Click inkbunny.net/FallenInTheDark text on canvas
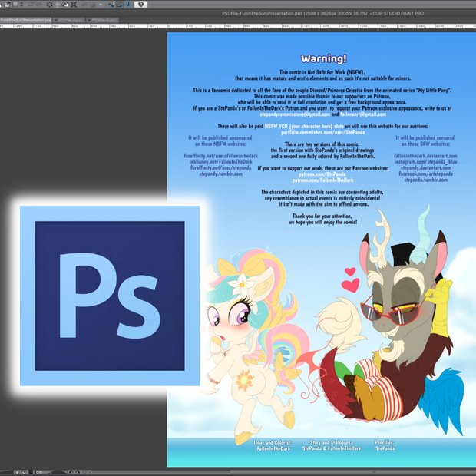The width and height of the screenshot is (476, 476). click(220, 162)
